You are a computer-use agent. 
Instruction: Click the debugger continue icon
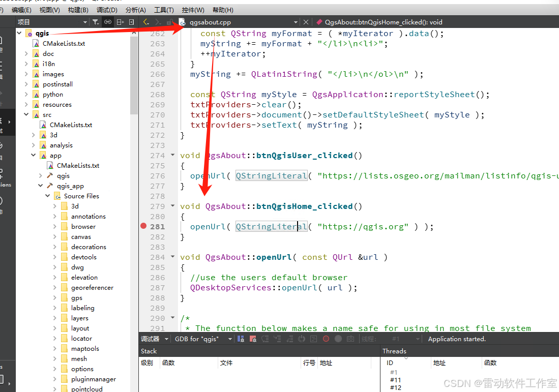pos(241,339)
